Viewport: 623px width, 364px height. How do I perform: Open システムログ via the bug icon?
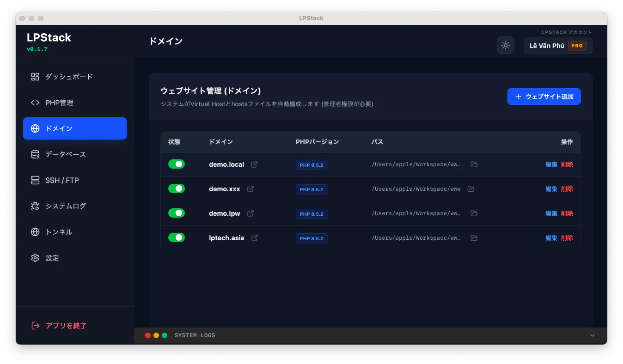tap(35, 206)
